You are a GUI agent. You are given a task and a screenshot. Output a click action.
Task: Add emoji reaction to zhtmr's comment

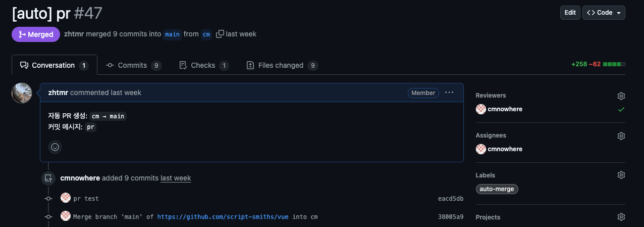(55, 147)
